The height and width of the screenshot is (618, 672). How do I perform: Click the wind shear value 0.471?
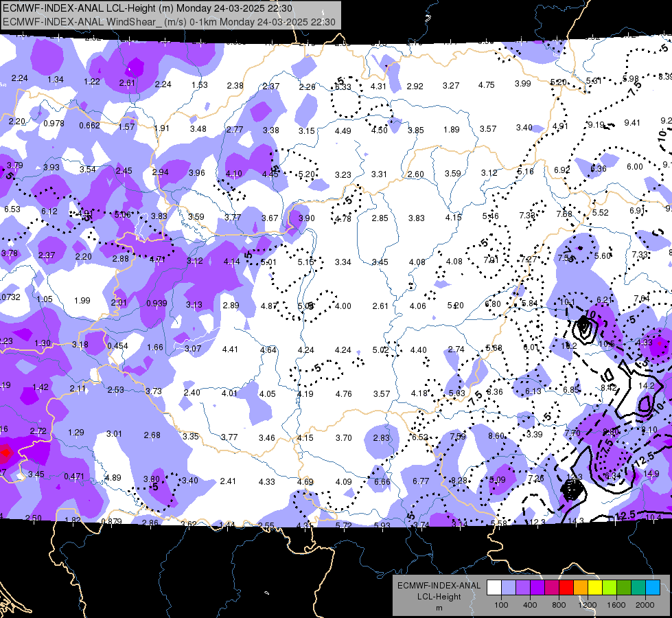pos(74,477)
